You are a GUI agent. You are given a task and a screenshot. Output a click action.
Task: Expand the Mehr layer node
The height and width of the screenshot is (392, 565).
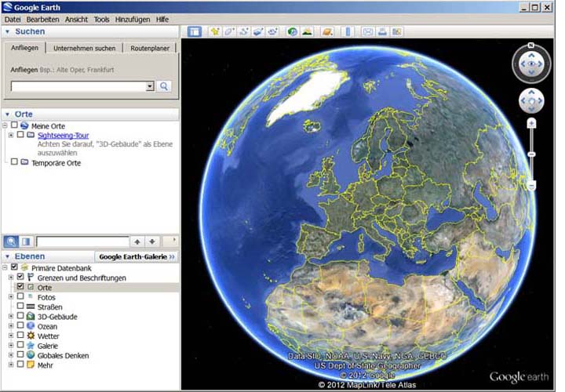11,365
